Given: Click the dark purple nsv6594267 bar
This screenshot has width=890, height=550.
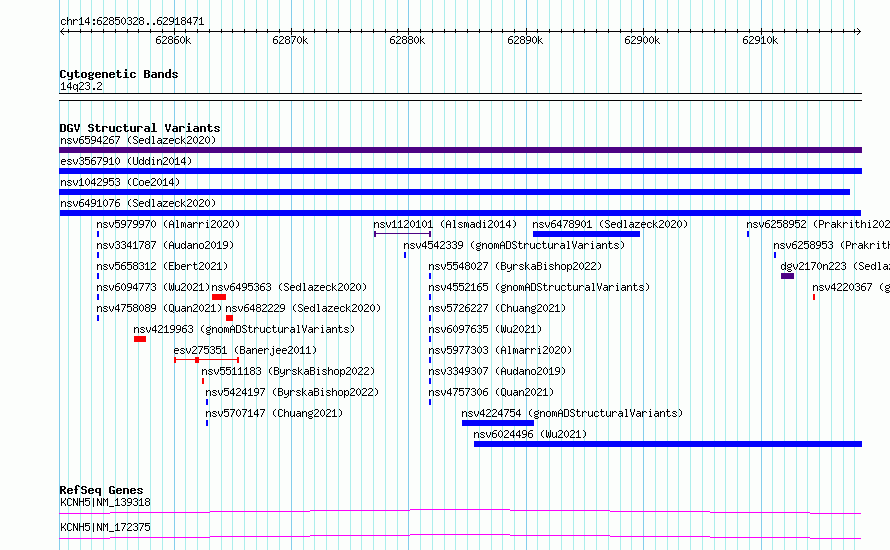Looking at the screenshot, I should [x=460, y=150].
